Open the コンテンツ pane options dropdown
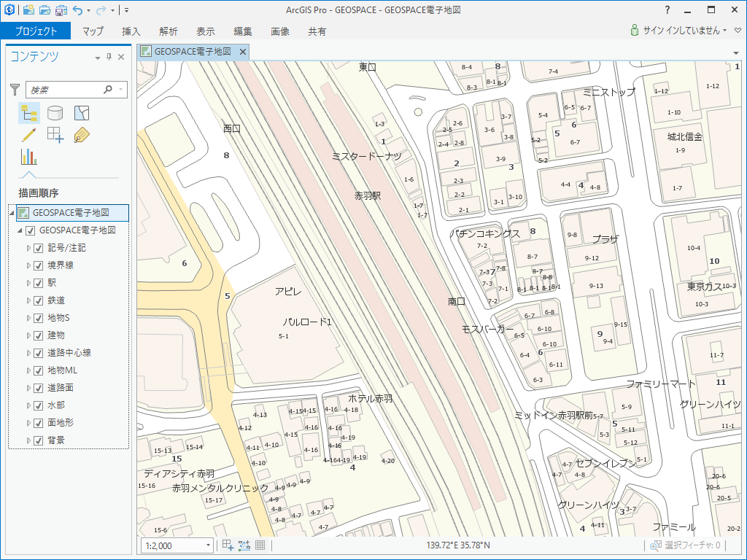 pyautogui.click(x=98, y=58)
